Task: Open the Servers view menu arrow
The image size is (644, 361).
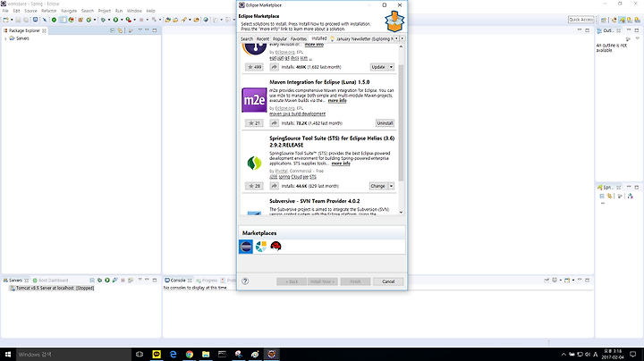Action: point(140,280)
